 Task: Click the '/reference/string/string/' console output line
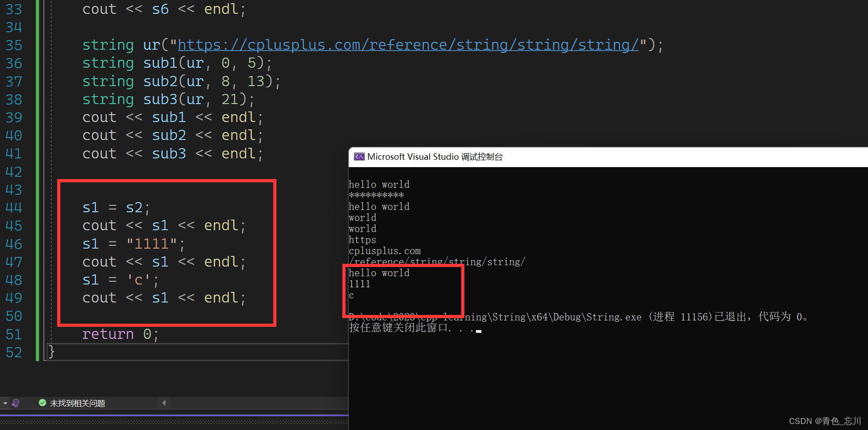pyautogui.click(x=437, y=262)
